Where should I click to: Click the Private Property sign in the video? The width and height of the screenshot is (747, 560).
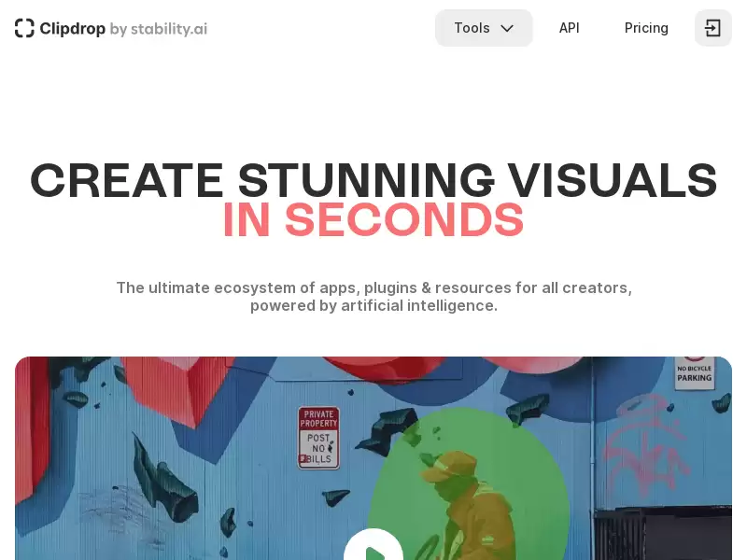click(318, 437)
